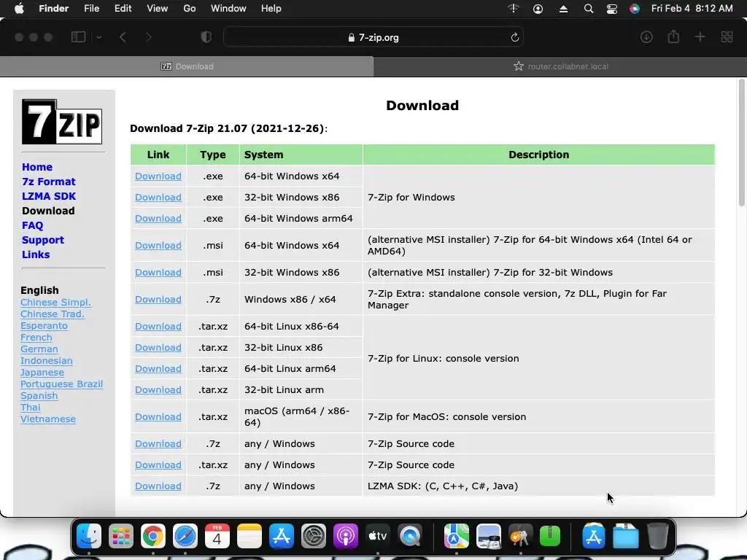Open the Go menu
The width and height of the screenshot is (747, 560).
point(190,9)
